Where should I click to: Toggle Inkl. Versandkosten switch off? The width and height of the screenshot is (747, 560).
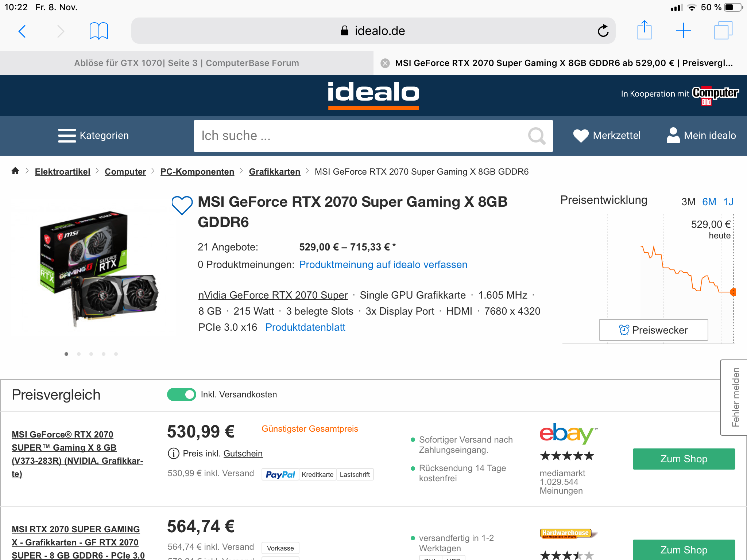pos(182,394)
